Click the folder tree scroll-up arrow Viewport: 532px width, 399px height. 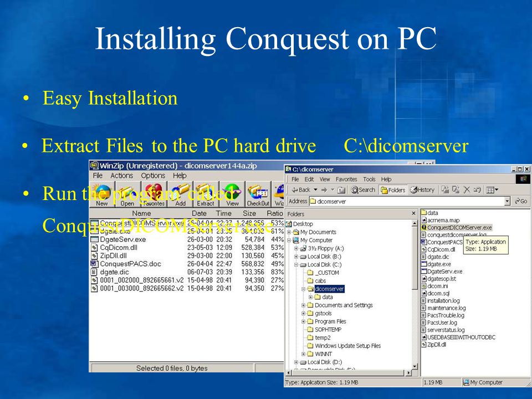click(415, 223)
